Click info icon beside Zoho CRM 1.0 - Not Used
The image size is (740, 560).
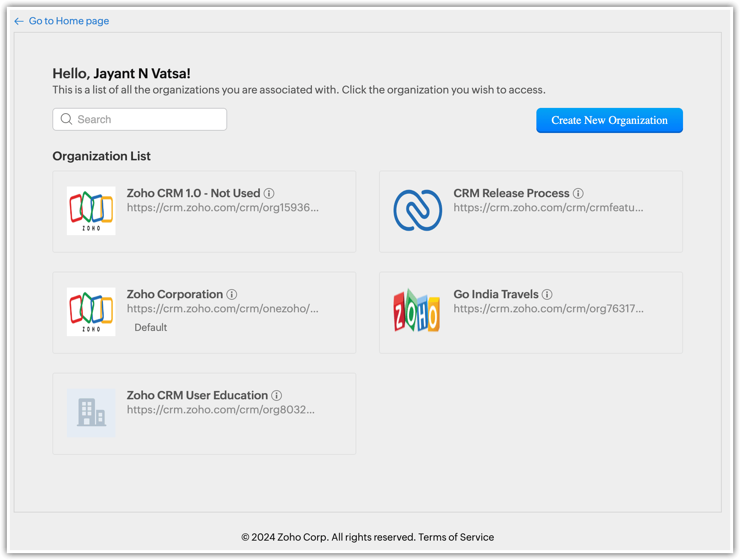tap(269, 193)
